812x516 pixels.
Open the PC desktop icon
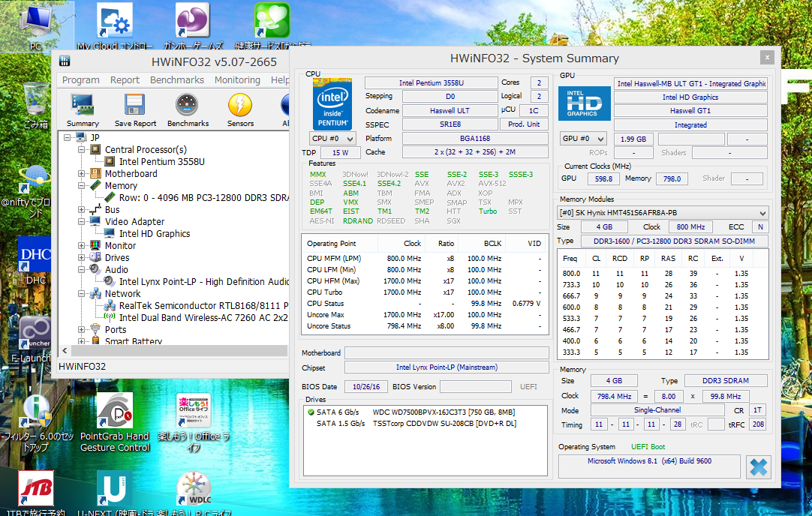pyautogui.click(x=35, y=26)
